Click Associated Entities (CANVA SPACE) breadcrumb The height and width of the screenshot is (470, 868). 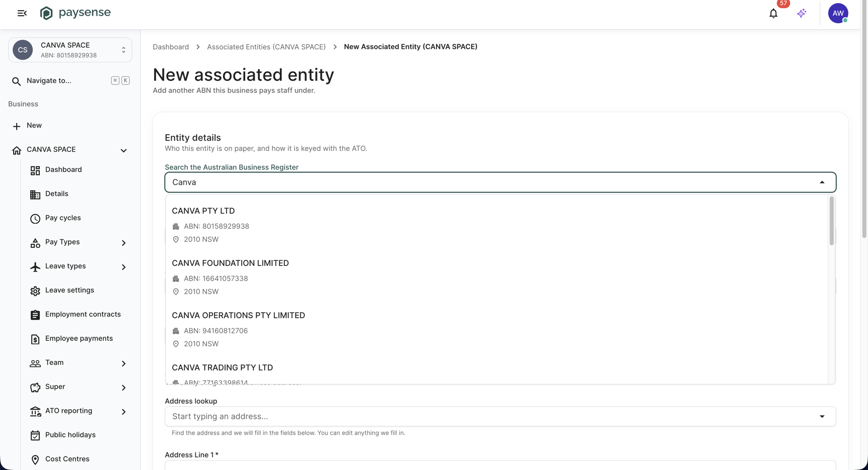pos(266,47)
